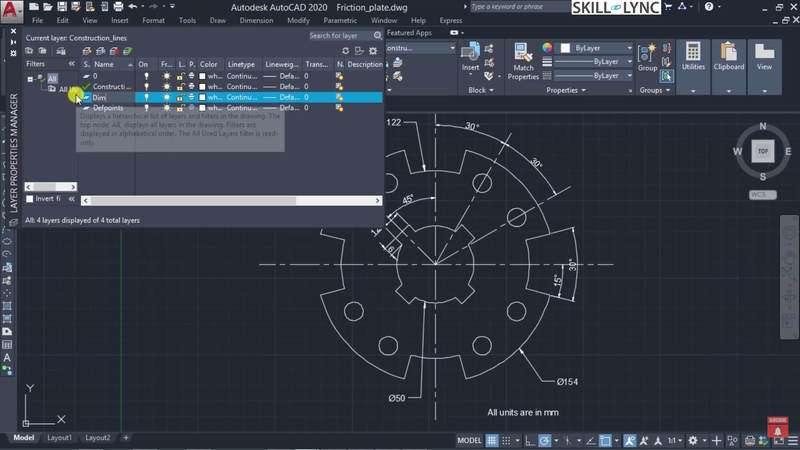Turn off the Dim layer light bulb
This screenshot has width=800, height=450.
145,98
